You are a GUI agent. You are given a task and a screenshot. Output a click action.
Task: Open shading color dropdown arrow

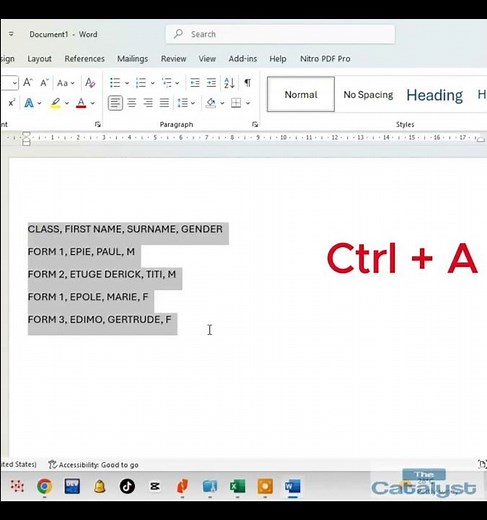point(222,103)
